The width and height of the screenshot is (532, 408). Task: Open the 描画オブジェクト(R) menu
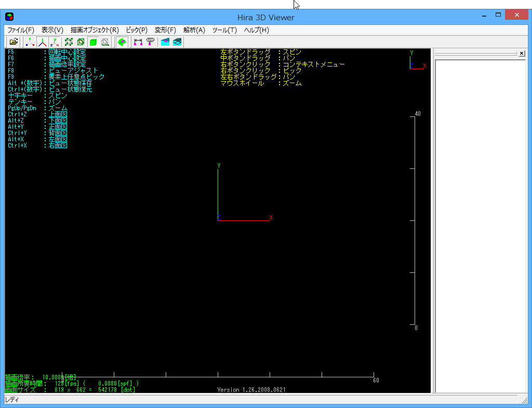click(95, 30)
